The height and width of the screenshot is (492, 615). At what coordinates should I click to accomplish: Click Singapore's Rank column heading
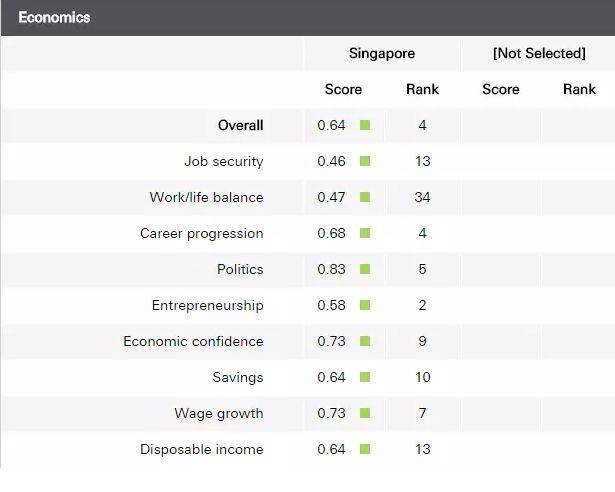tap(422, 89)
